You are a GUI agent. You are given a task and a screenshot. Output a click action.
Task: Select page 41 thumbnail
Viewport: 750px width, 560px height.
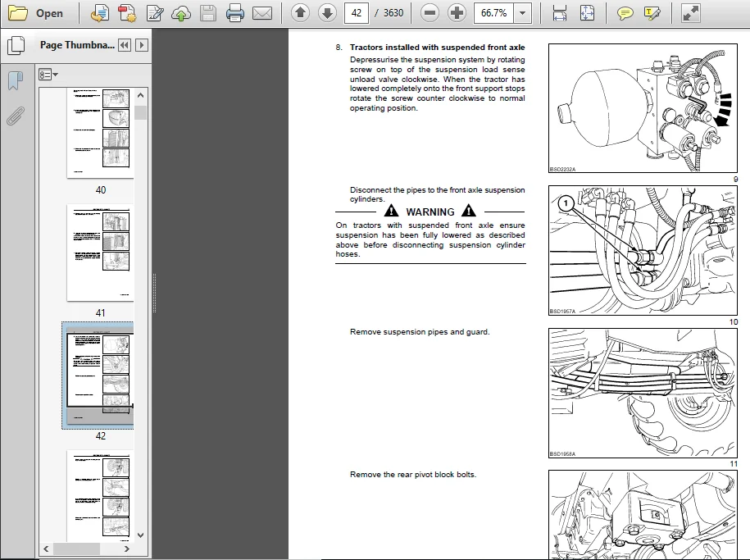(100, 253)
